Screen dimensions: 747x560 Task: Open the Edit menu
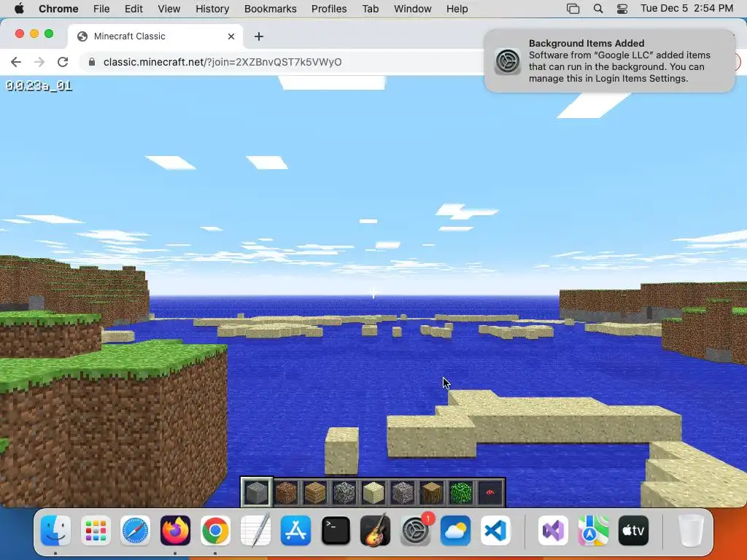point(133,9)
